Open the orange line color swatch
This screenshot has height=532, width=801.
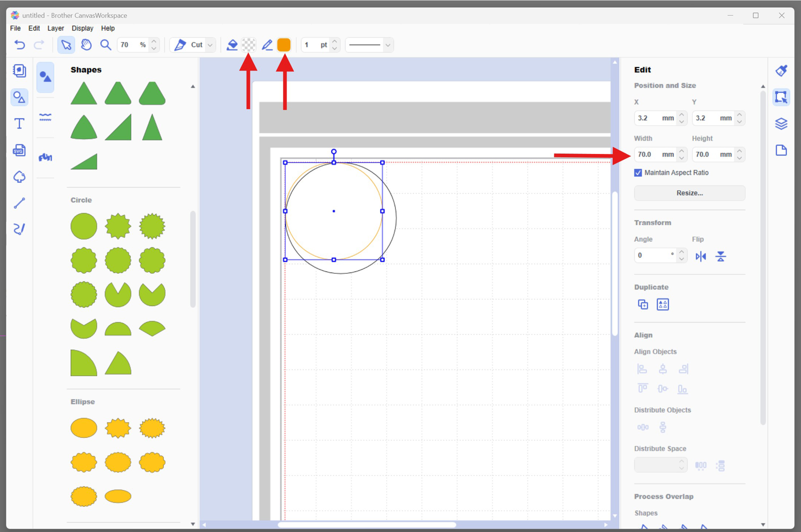click(284, 45)
